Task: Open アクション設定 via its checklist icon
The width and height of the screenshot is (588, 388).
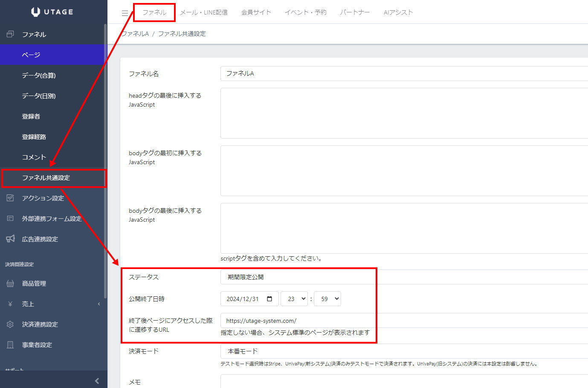Action: (9, 198)
